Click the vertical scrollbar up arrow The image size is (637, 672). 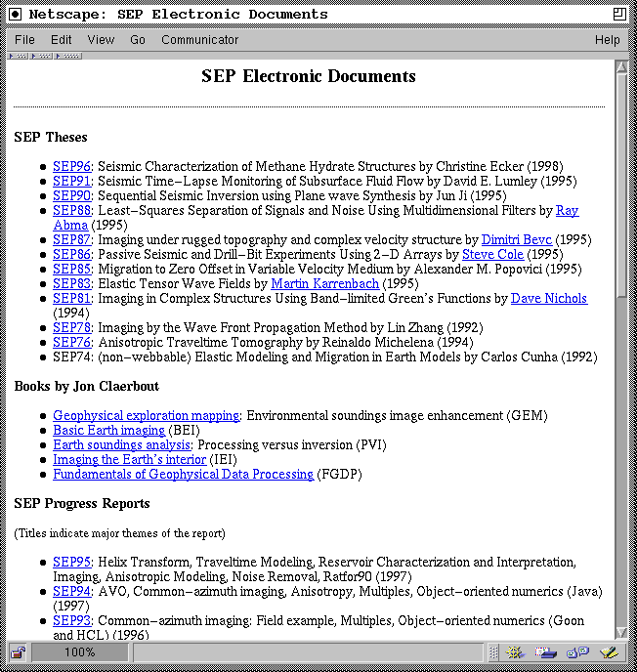621,66
